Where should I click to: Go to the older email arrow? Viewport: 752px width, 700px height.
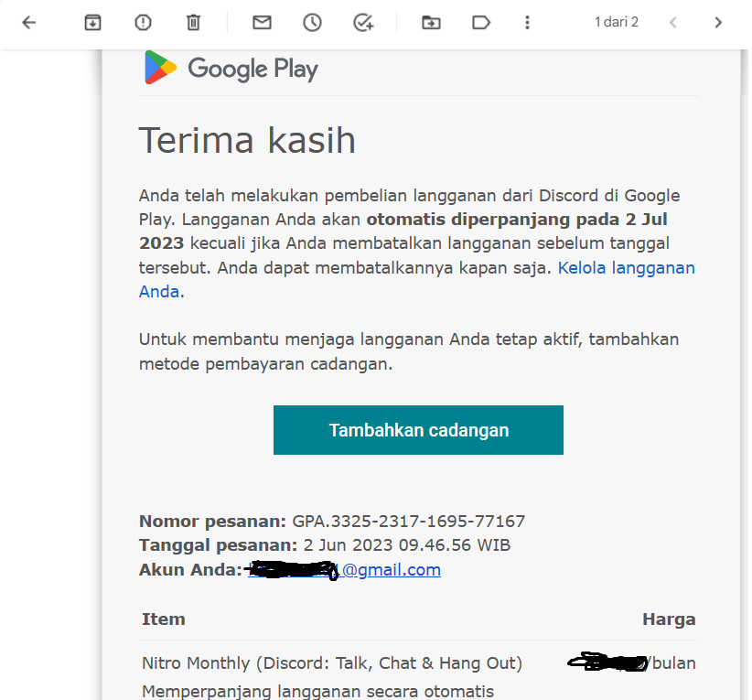tap(718, 23)
